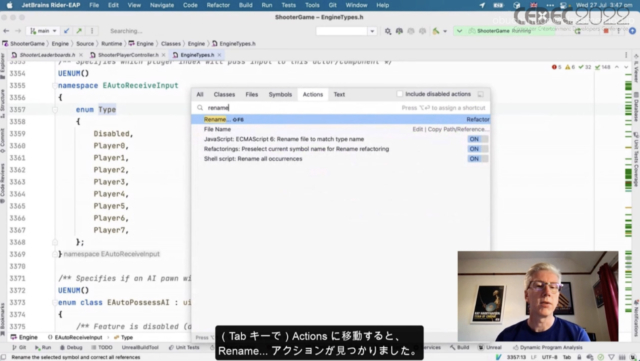Image resolution: width=640 pixels, height=361 pixels.
Task: Open the Refactor menu
Action: (x=218, y=5)
